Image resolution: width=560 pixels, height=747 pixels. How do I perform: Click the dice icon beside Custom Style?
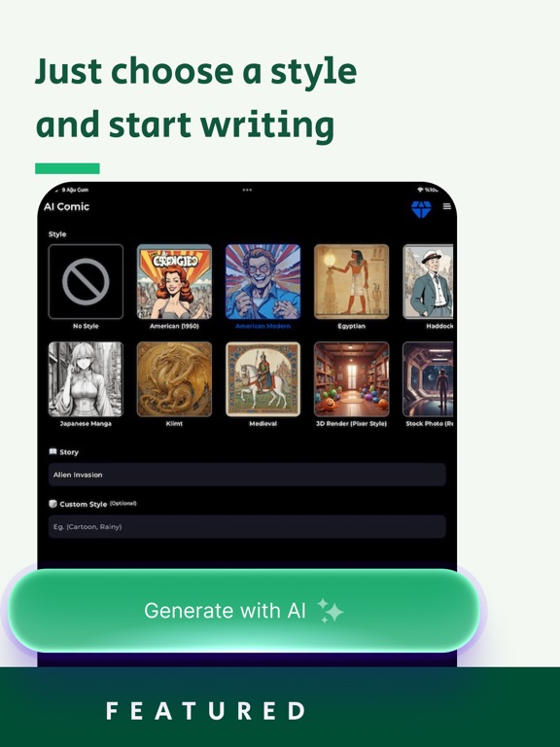[x=52, y=504]
